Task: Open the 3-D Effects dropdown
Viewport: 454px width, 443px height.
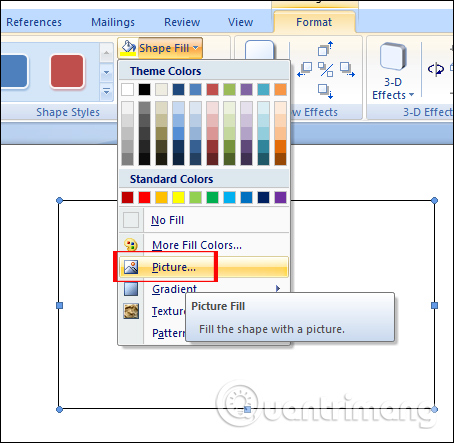Action: (x=393, y=88)
